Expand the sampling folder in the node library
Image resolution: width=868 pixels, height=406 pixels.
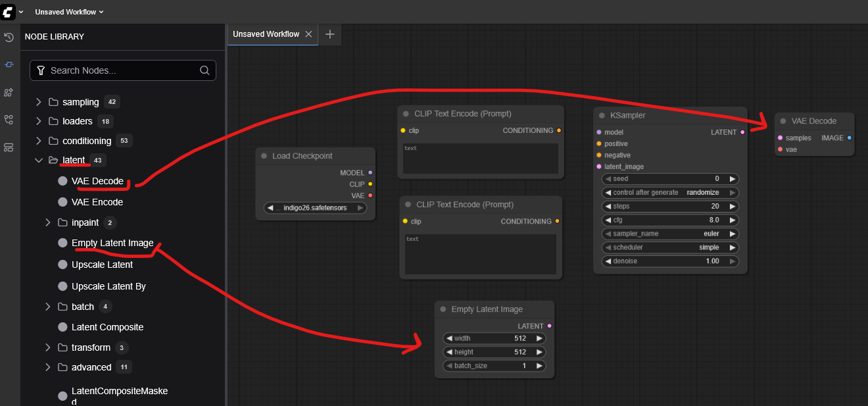[39, 102]
